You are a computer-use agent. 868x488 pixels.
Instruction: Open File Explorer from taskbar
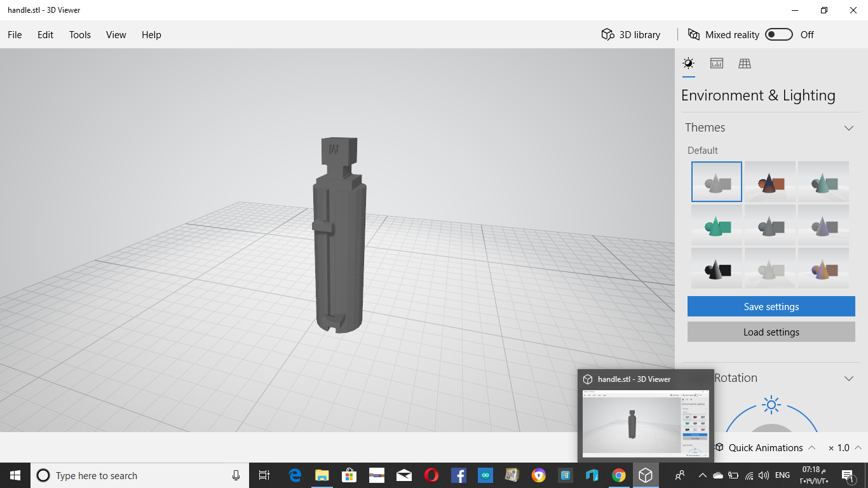pyautogui.click(x=322, y=475)
